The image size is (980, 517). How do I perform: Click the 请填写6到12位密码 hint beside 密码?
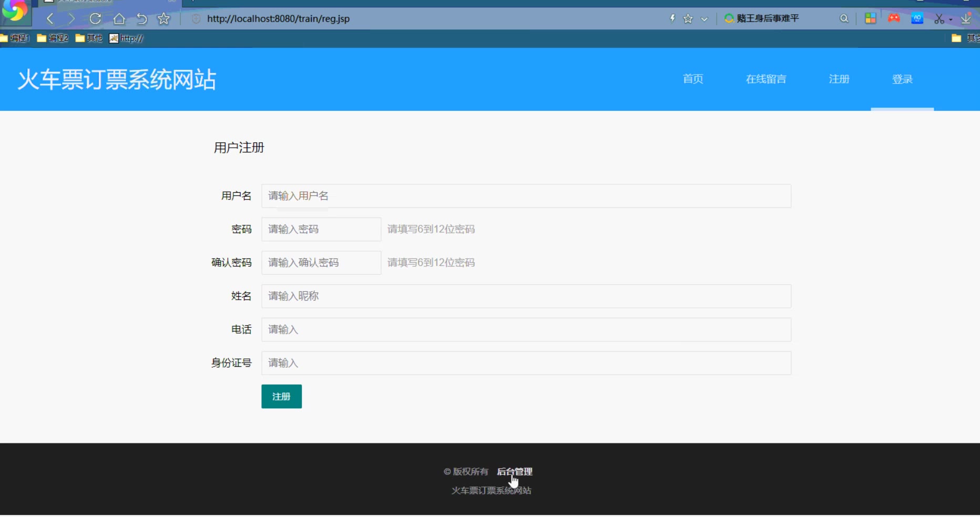click(431, 229)
